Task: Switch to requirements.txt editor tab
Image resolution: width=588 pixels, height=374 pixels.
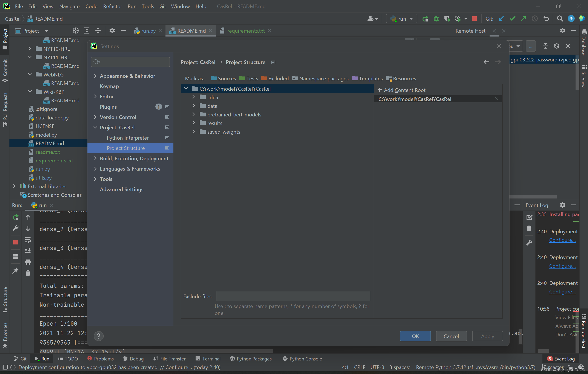Action: point(246,31)
